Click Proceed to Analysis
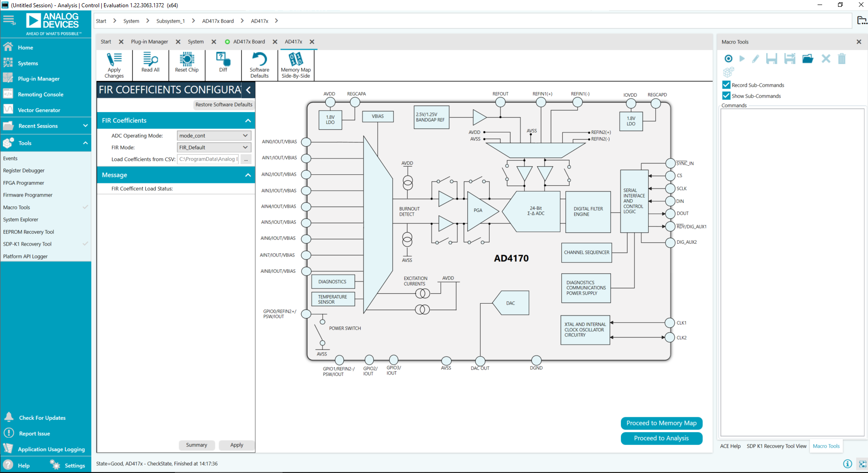This screenshot has width=868, height=473. (x=661, y=438)
